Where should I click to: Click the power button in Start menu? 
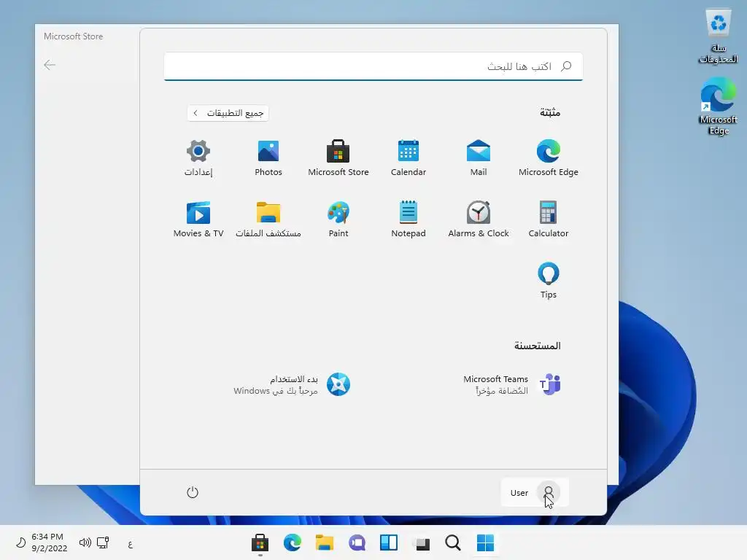193,492
